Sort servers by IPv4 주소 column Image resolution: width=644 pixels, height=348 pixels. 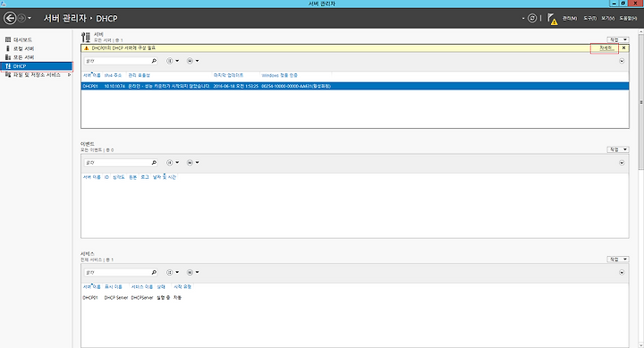pos(113,76)
